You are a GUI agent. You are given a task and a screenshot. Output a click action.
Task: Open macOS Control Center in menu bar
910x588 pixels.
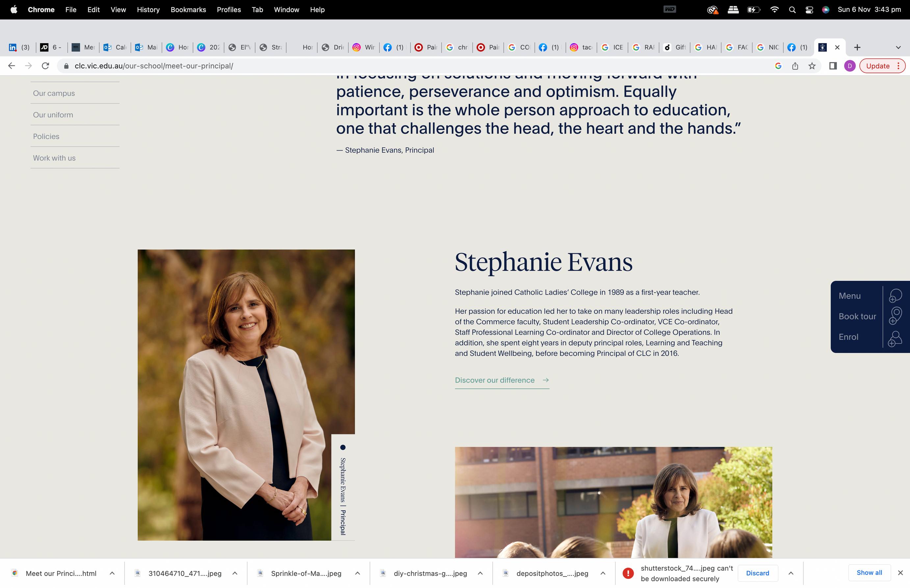(x=809, y=10)
